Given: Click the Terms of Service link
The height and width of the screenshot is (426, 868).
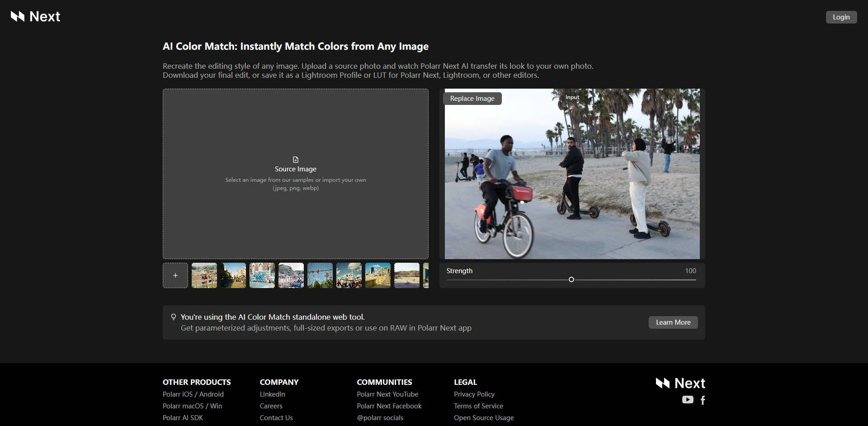Looking at the screenshot, I should coord(478,406).
